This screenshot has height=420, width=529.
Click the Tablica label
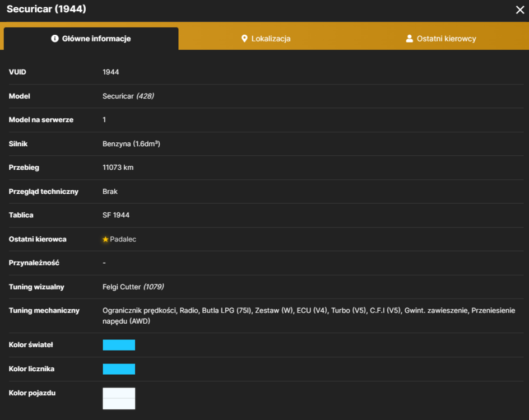21,215
